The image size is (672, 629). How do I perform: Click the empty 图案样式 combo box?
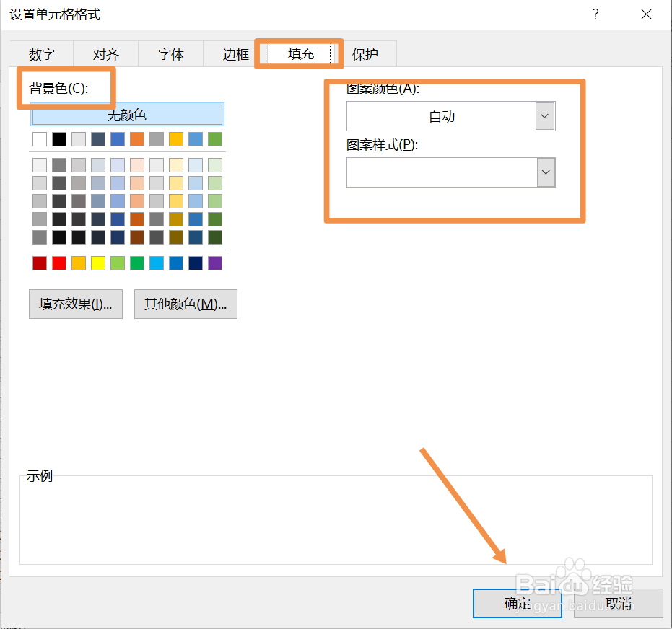(x=451, y=172)
